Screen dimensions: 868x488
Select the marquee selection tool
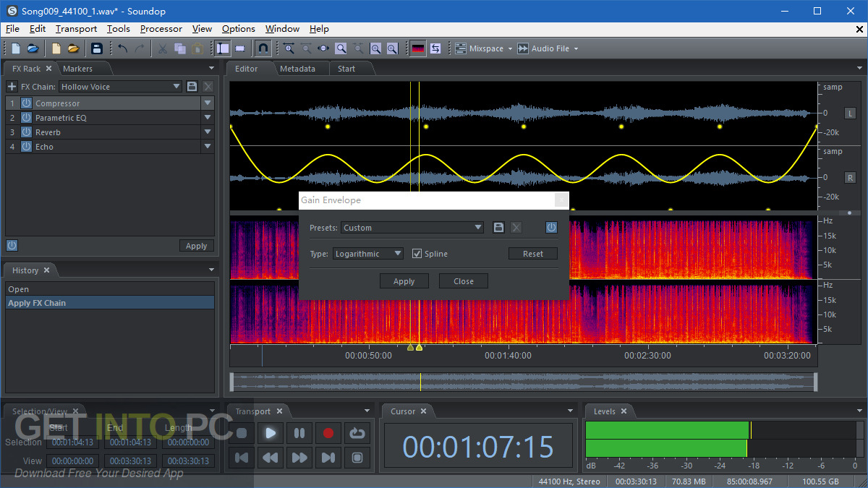click(x=240, y=48)
